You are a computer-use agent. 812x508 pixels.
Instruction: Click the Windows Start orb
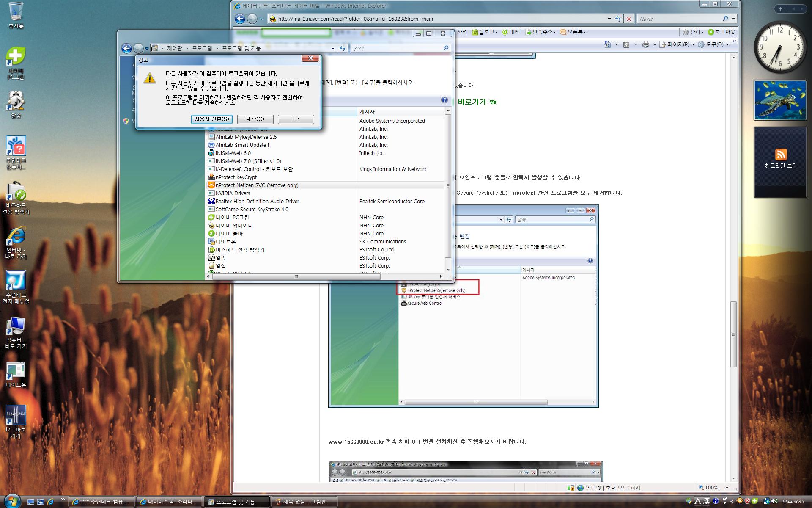point(12,500)
